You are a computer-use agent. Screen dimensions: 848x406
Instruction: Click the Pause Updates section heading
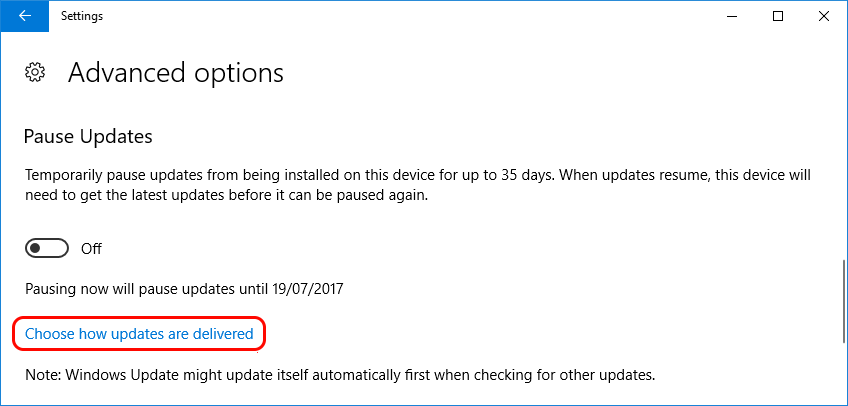pos(88,136)
